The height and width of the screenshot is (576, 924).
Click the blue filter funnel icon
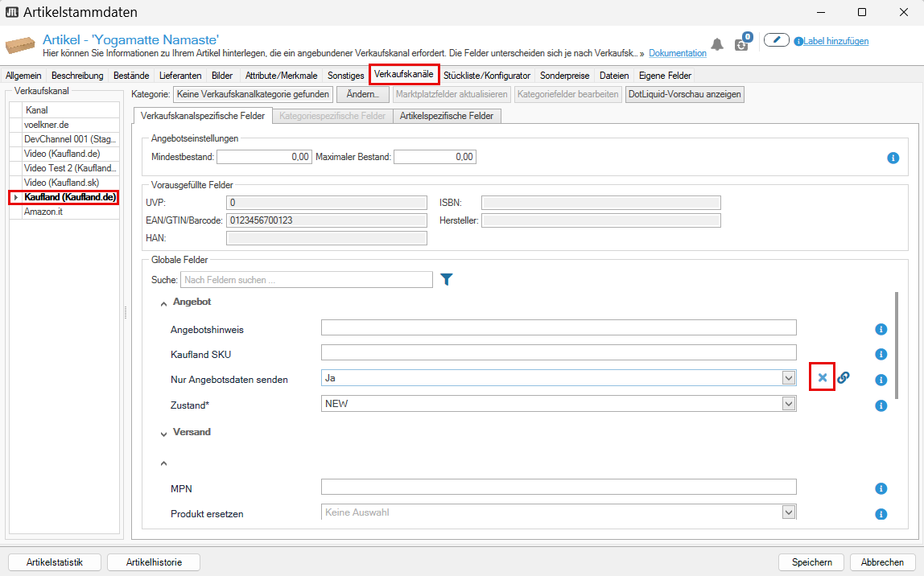[x=447, y=279]
